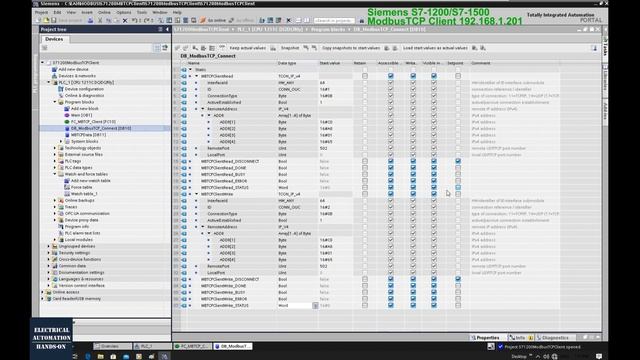
Task: Open the Help menu
Action: pyautogui.click(x=177, y=12)
